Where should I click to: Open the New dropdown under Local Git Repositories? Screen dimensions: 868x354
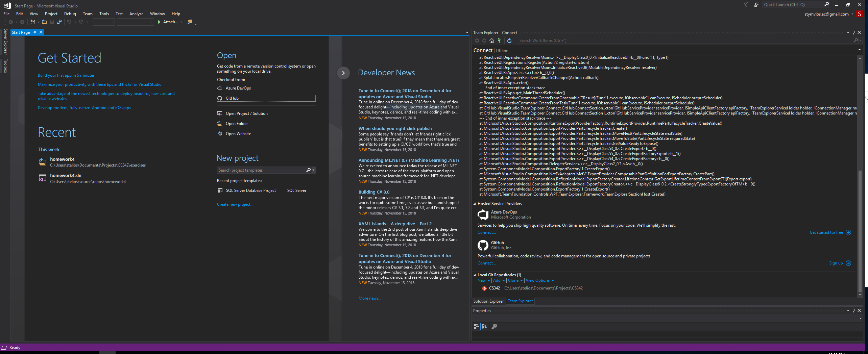click(x=484, y=280)
